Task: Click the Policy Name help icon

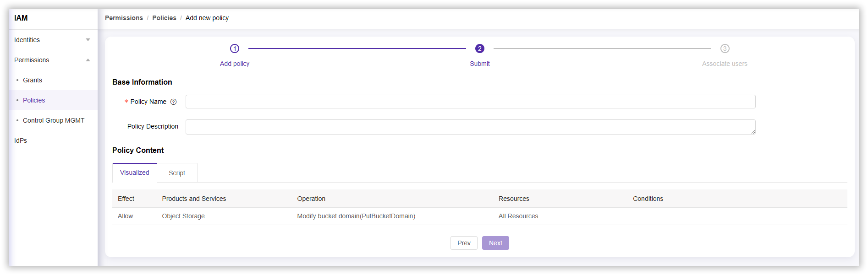Action: (x=173, y=102)
